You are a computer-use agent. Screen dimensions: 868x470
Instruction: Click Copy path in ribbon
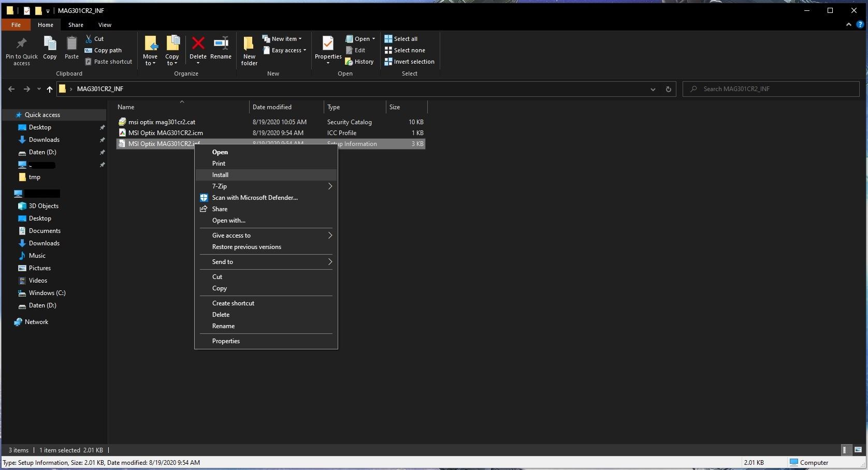(x=103, y=50)
